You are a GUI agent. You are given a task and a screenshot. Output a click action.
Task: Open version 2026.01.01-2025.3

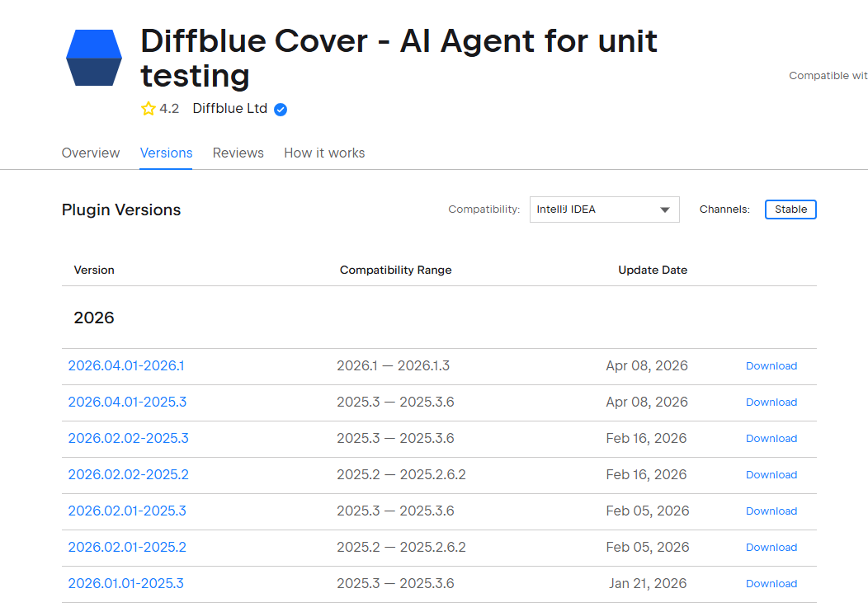point(125,583)
